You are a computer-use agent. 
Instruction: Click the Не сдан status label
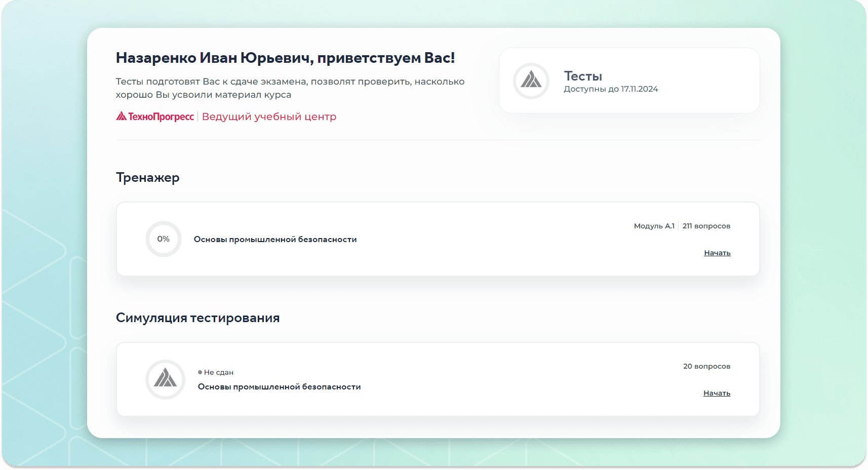218,372
